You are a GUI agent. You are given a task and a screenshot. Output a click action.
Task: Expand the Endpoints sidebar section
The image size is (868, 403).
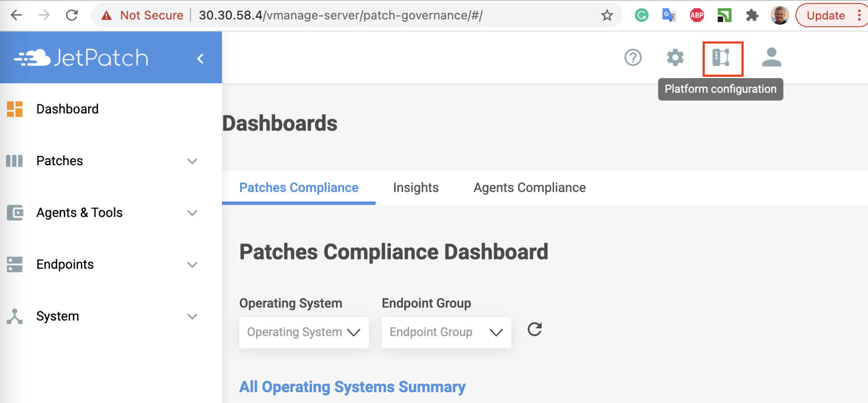tap(192, 265)
